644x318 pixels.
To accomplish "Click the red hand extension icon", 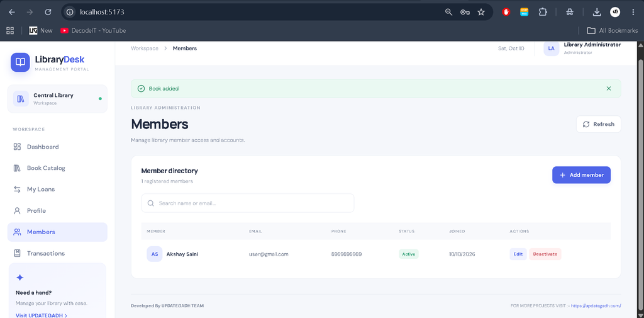I will pyautogui.click(x=506, y=13).
